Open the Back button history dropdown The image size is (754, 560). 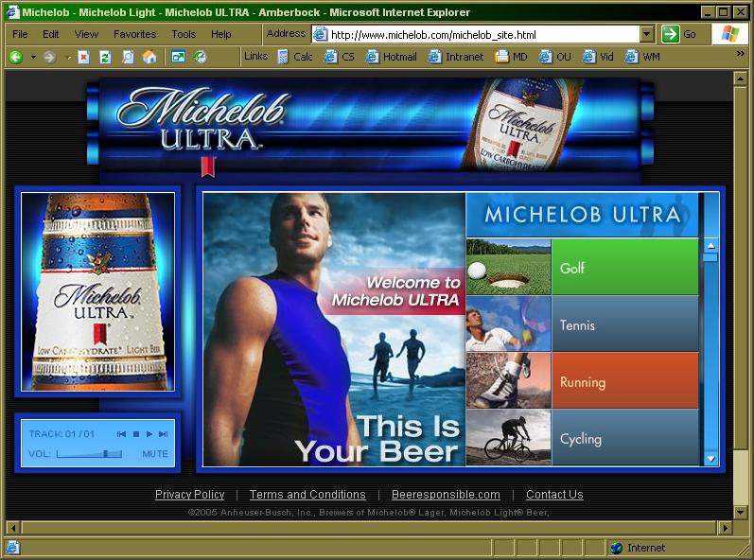[33, 57]
